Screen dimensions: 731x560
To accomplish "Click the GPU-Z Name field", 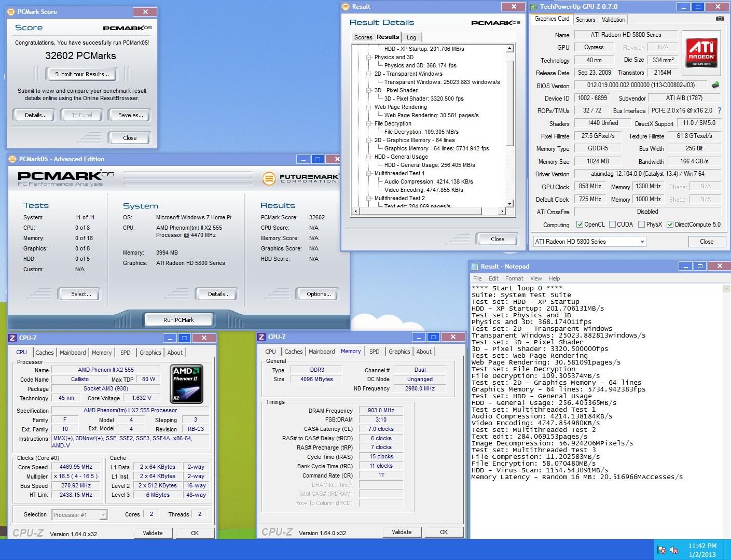I will click(x=626, y=35).
